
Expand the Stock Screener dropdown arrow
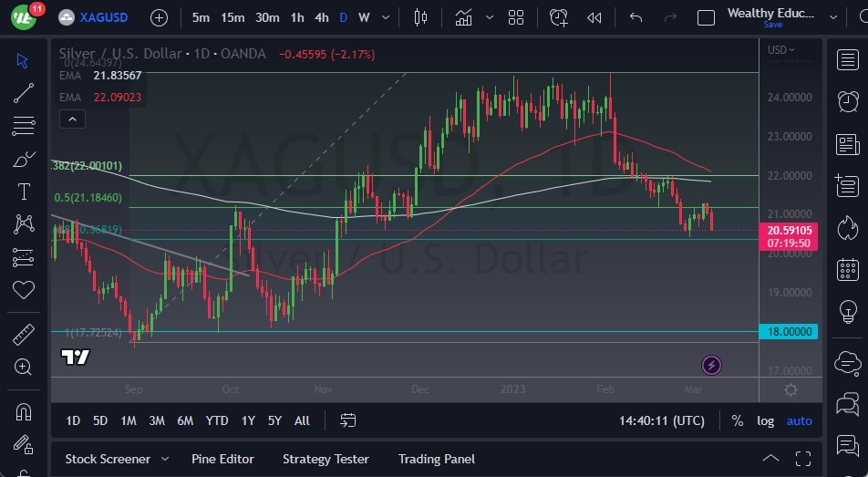pos(165,459)
